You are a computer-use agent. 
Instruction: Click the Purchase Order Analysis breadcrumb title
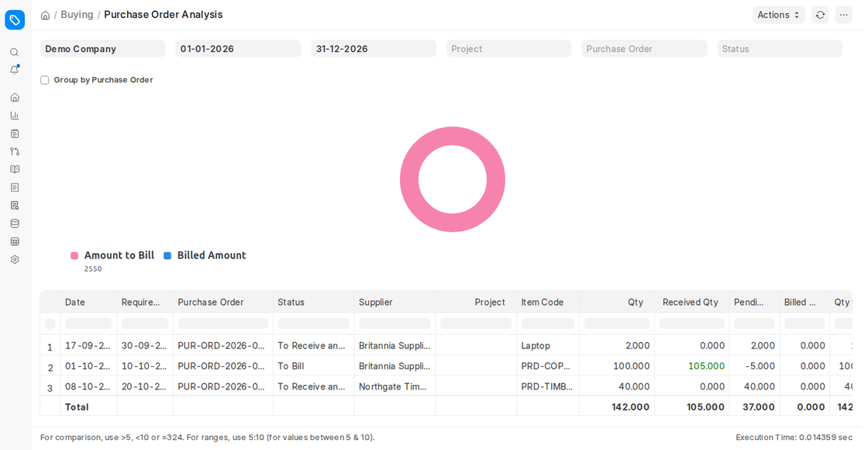(x=164, y=15)
